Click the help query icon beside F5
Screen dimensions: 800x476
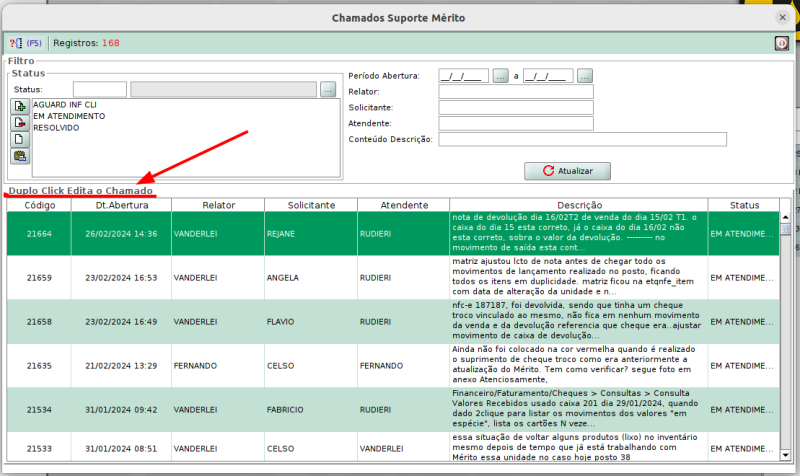tap(16, 43)
